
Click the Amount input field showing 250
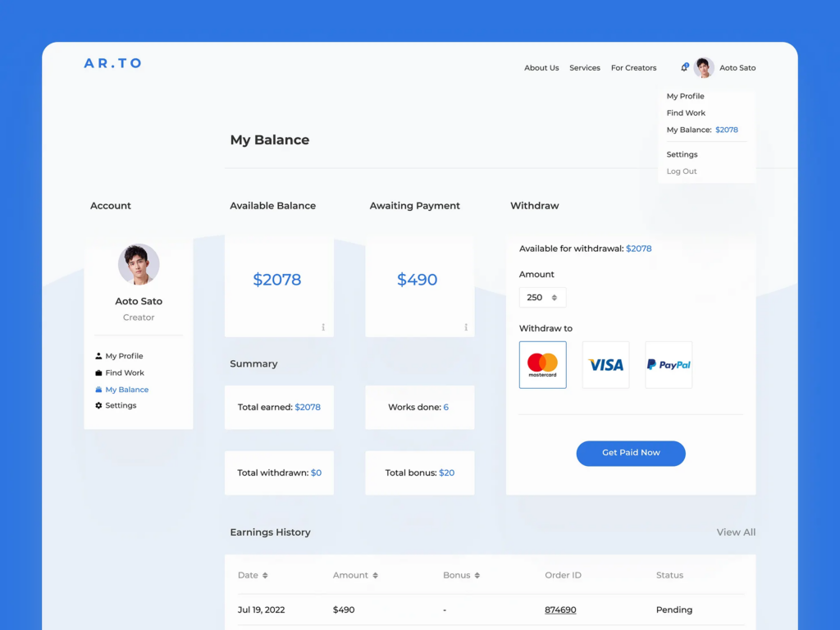click(x=542, y=297)
